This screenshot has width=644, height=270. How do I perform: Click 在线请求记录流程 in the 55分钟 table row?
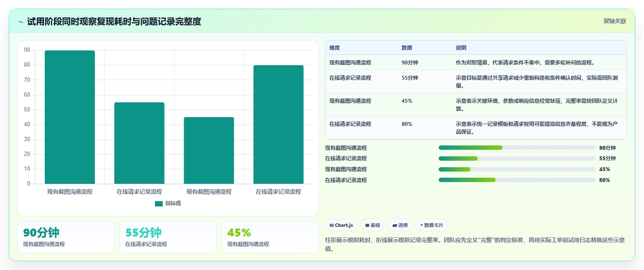(x=350, y=78)
